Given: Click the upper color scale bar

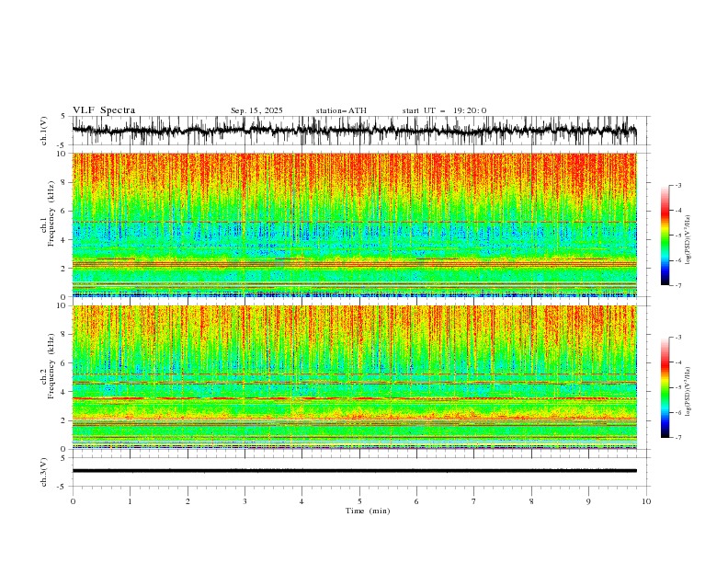Looking at the screenshot, I should pyautogui.click(x=665, y=236).
